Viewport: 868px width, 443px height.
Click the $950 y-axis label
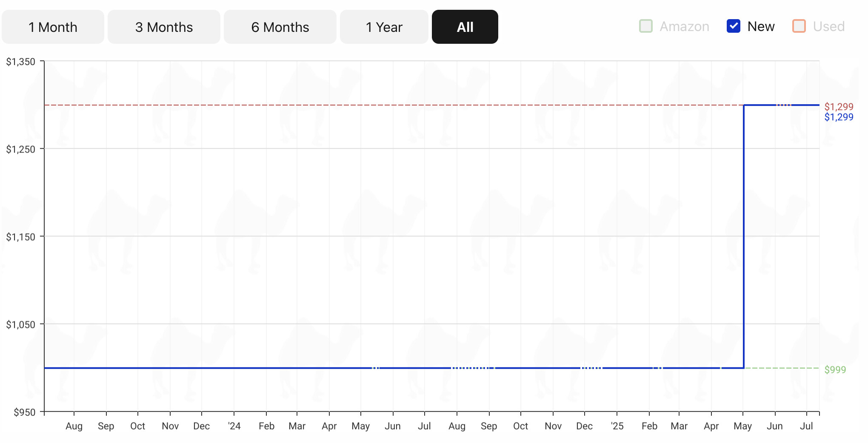24,412
